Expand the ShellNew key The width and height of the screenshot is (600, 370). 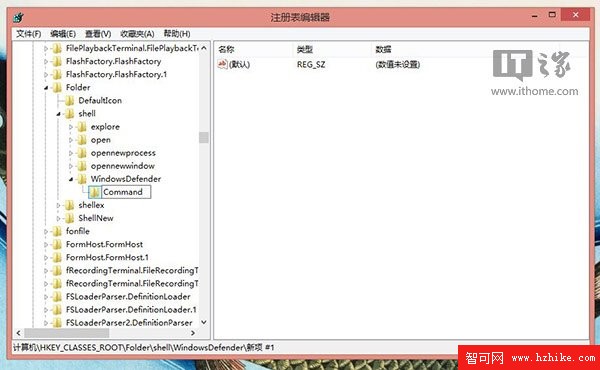pyautogui.click(x=58, y=218)
